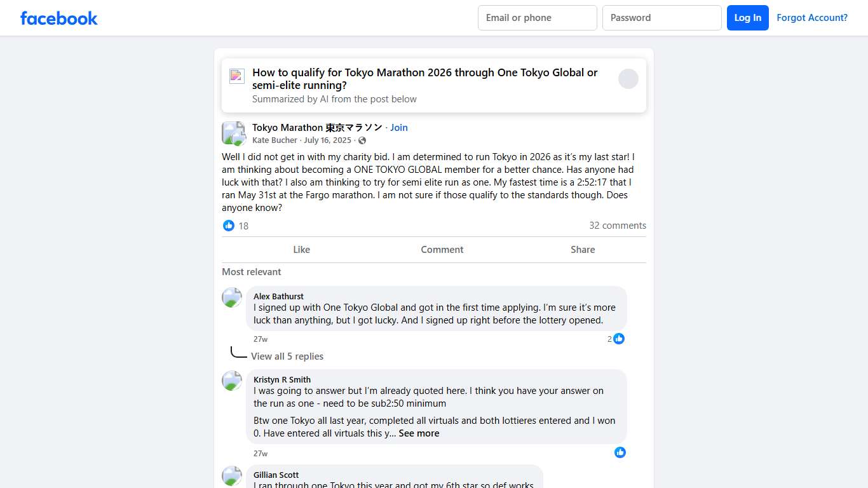Image resolution: width=868 pixels, height=488 pixels.
Task: Click the globe audience icon next to the date
Action: tap(362, 140)
